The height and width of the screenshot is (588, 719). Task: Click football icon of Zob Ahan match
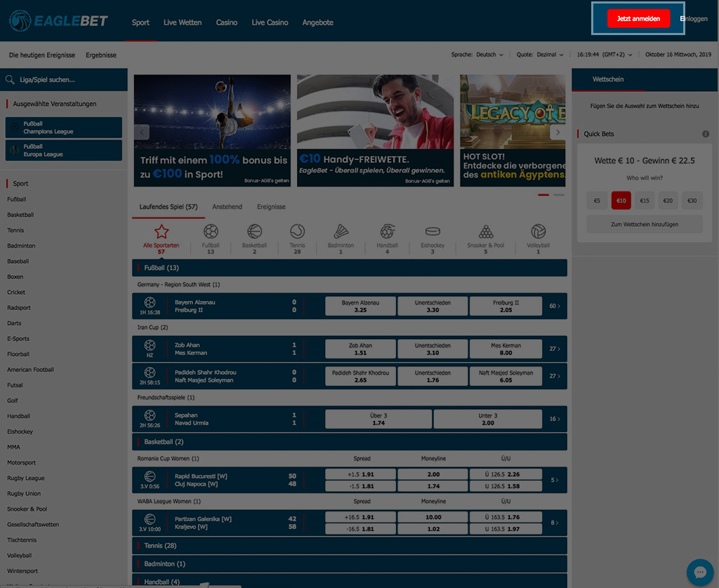pos(150,345)
